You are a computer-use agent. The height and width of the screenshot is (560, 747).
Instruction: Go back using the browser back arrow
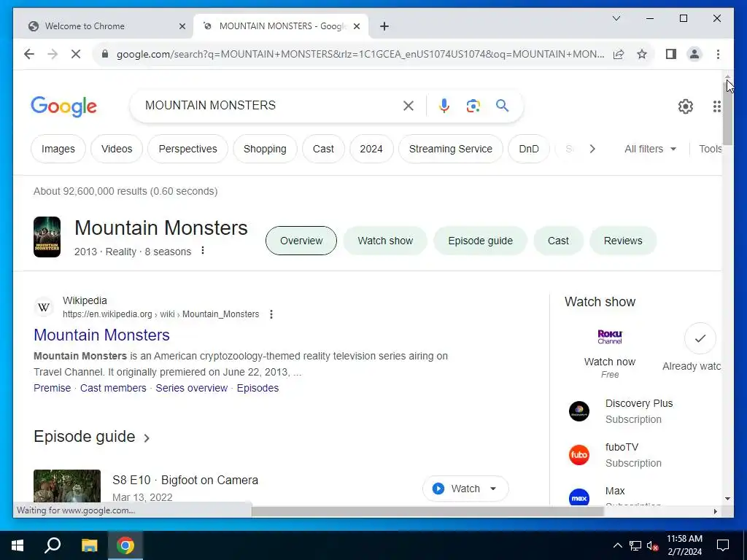click(29, 54)
